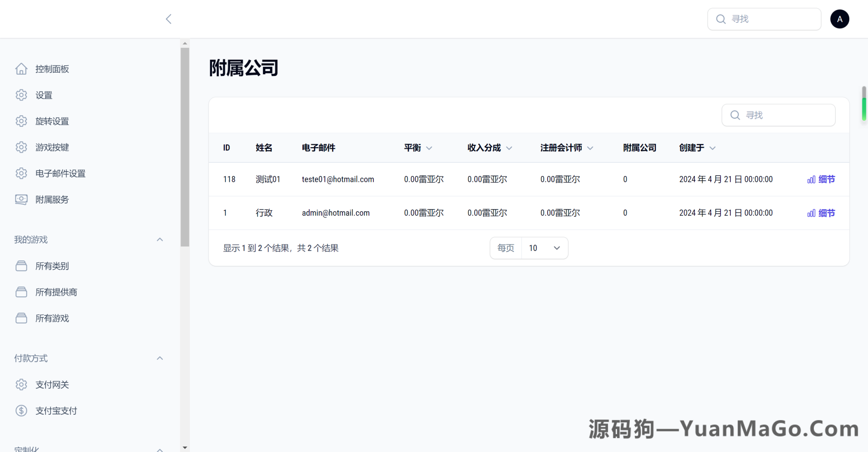
Task: Click the 游戏按键 settings icon
Action: coord(21,147)
